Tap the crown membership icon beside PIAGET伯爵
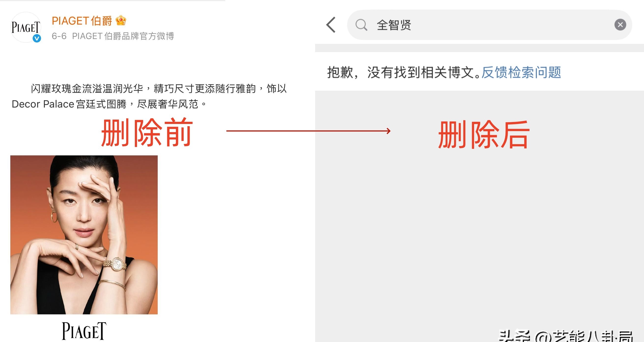The width and height of the screenshot is (644, 342). [x=121, y=20]
